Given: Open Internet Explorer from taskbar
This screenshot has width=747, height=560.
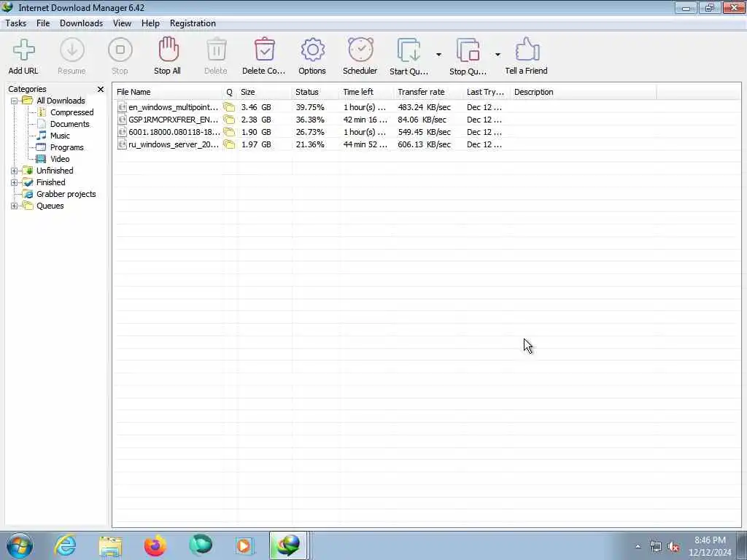Looking at the screenshot, I should tap(65, 545).
